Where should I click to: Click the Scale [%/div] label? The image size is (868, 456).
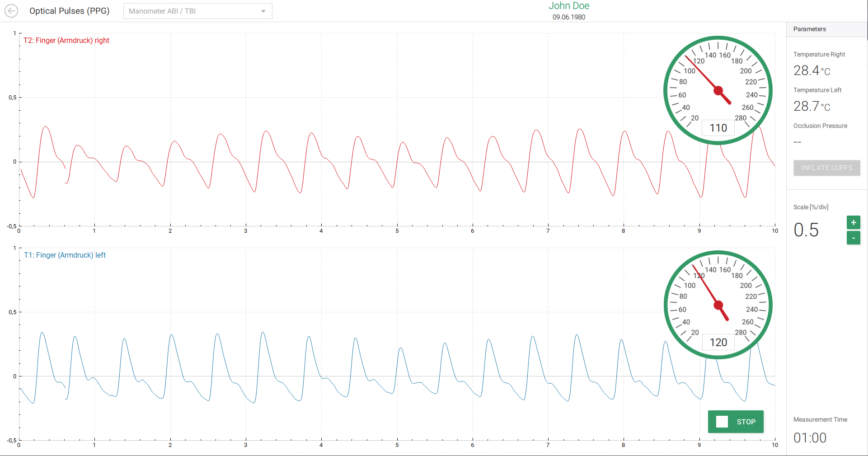pos(811,207)
